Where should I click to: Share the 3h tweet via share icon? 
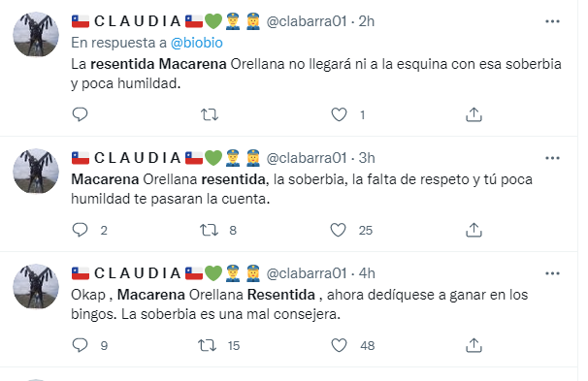(x=474, y=230)
